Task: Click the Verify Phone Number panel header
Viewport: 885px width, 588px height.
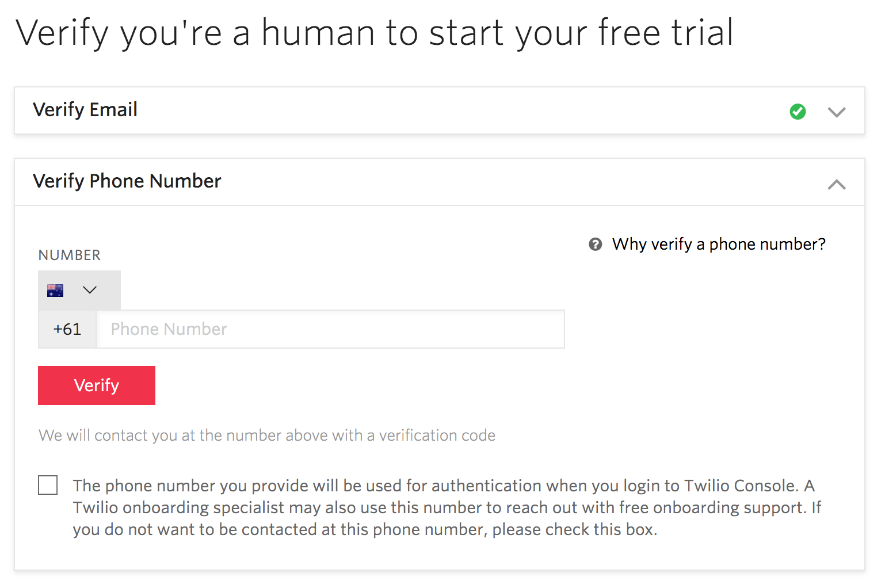Action: pyautogui.click(x=440, y=182)
